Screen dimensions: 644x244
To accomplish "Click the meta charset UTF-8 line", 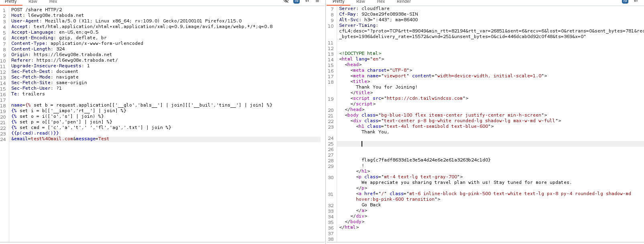I will point(381,70).
